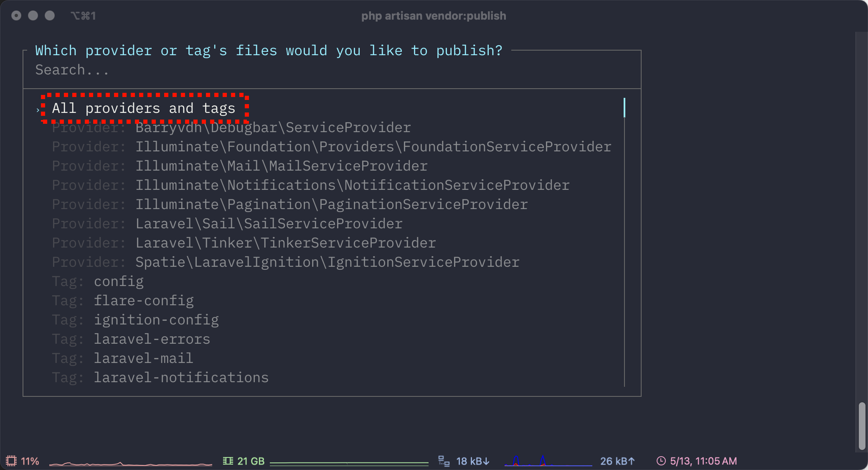Screen dimensions: 868x470
Task: Click the memory icon next to 21 GB
Action: pos(228,461)
